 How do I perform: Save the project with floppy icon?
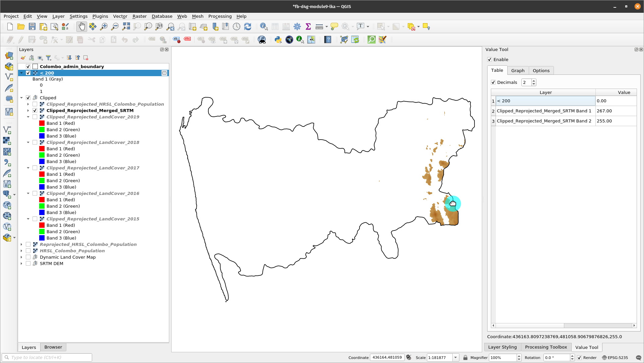click(x=32, y=27)
